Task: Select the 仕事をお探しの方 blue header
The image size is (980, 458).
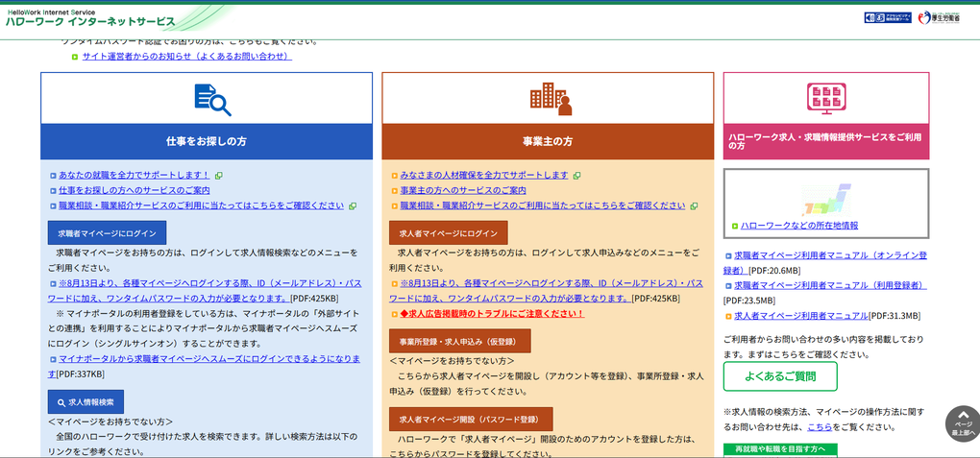Action: point(207,141)
